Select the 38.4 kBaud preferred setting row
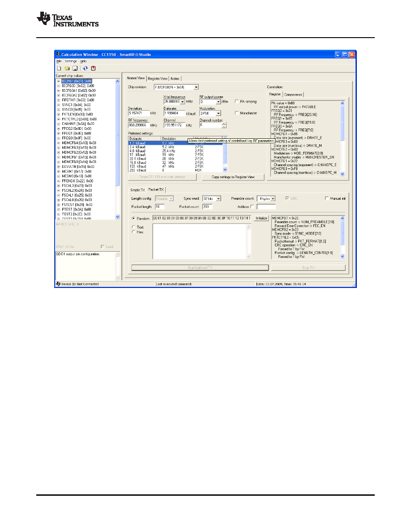 pos(176,159)
